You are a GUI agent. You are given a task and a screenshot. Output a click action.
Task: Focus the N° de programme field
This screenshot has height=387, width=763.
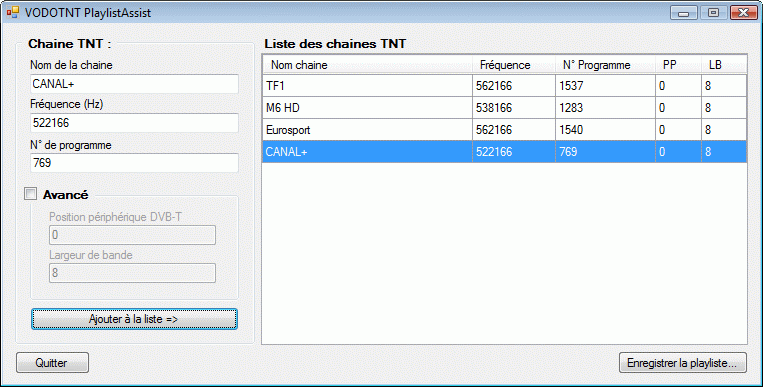(x=134, y=163)
